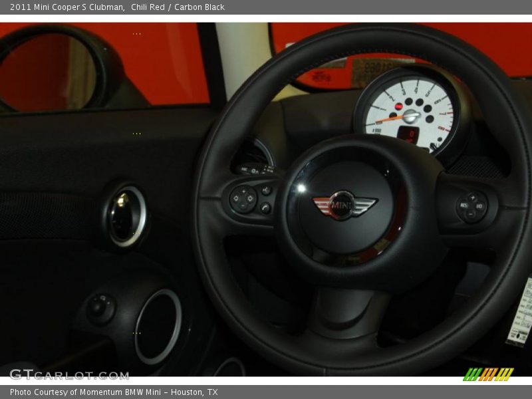Click the red warning light on tachometer
The width and height of the screenshot is (532, 399).
(398, 106)
